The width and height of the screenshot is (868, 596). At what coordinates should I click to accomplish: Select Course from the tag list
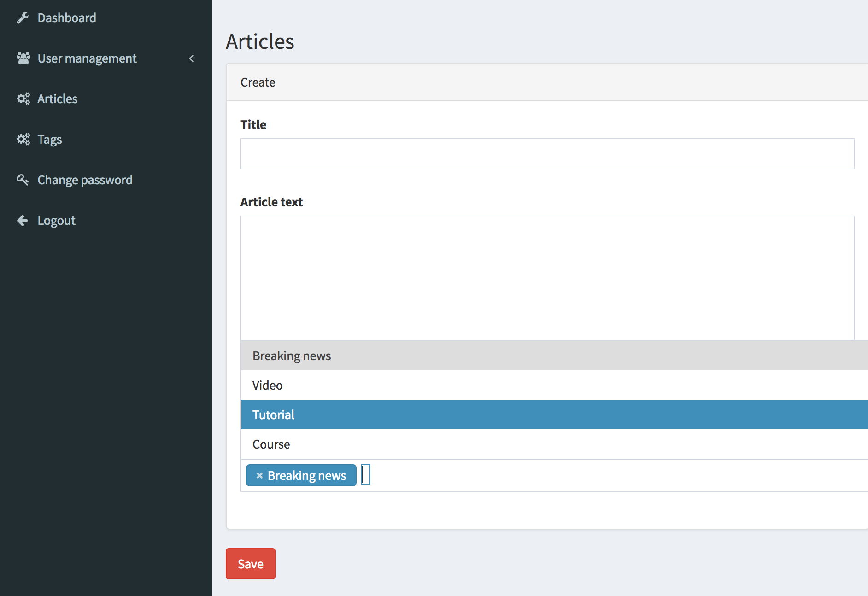point(271,444)
